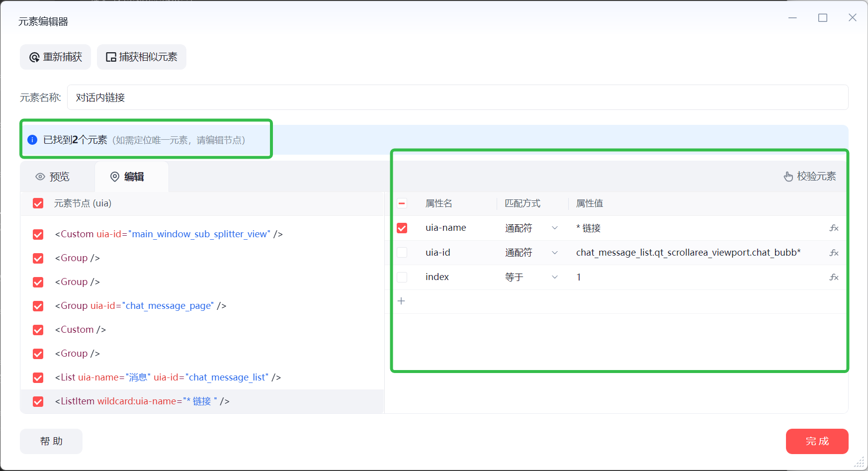Maximize the 元素编辑器 window
This screenshot has width=868, height=471.
pos(823,18)
